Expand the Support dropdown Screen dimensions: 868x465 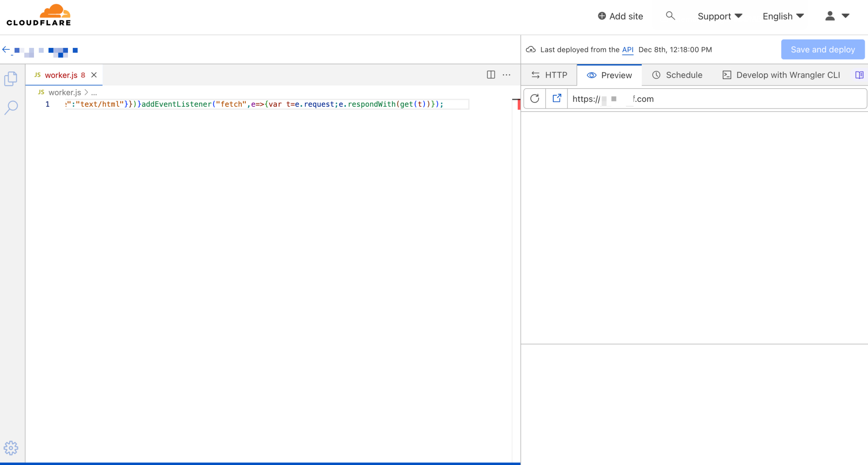(720, 16)
